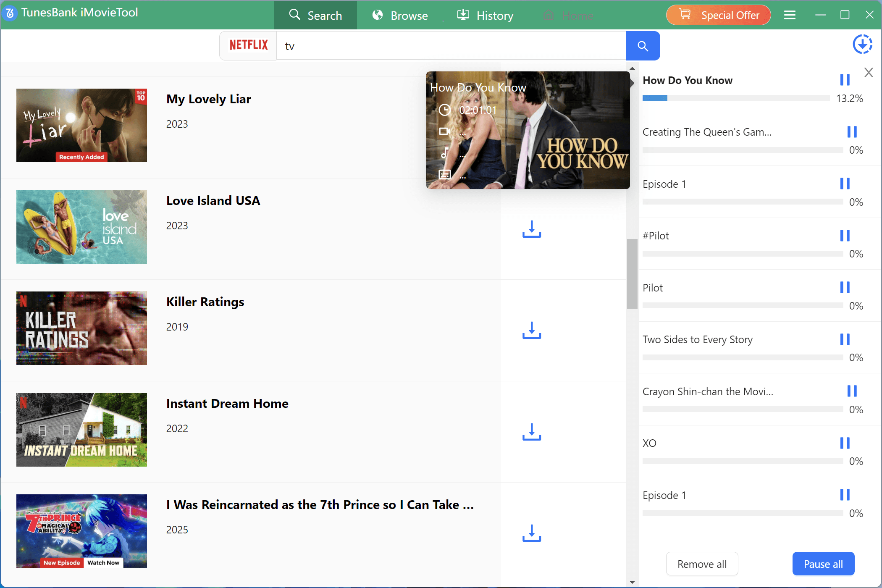Pause Crayon Shin-chan the Movi... download
Image resolution: width=882 pixels, height=588 pixels.
click(x=852, y=391)
